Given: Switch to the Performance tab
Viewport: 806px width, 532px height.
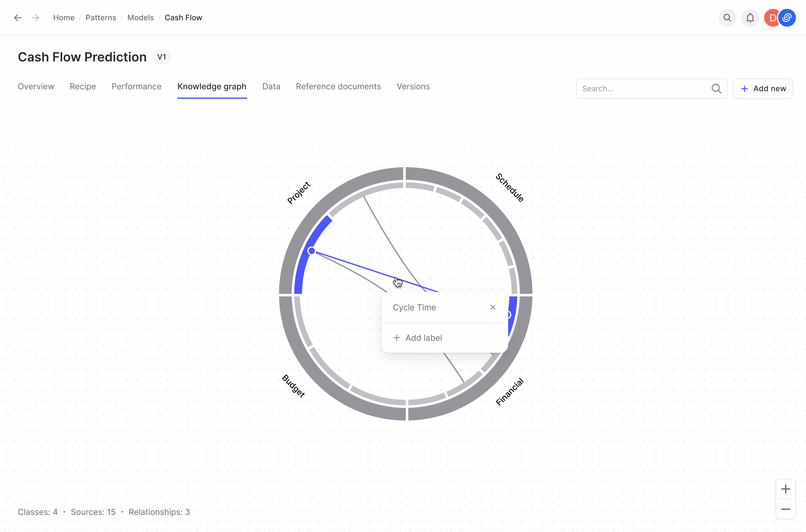Looking at the screenshot, I should pyautogui.click(x=136, y=86).
